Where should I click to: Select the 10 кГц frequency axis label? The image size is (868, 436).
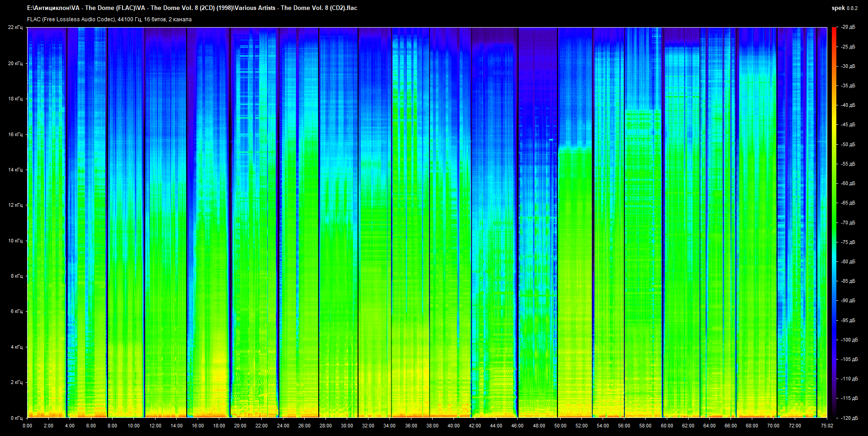[x=15, y=241]
